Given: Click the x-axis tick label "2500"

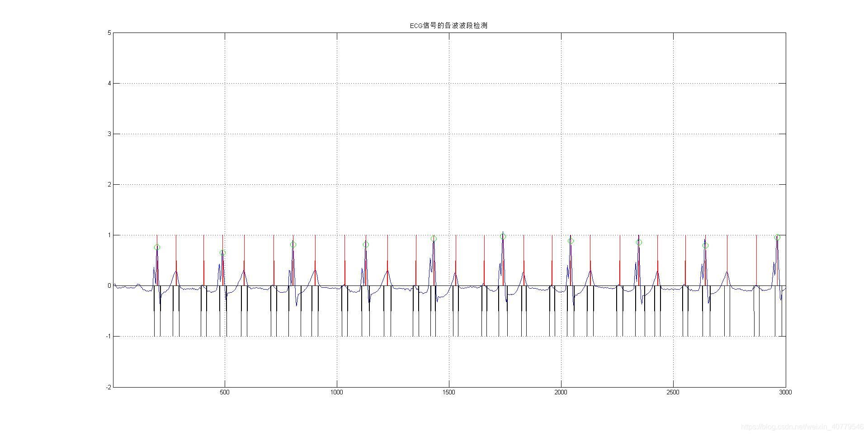Looking at the screenshot, I should [x=673, y=392].
